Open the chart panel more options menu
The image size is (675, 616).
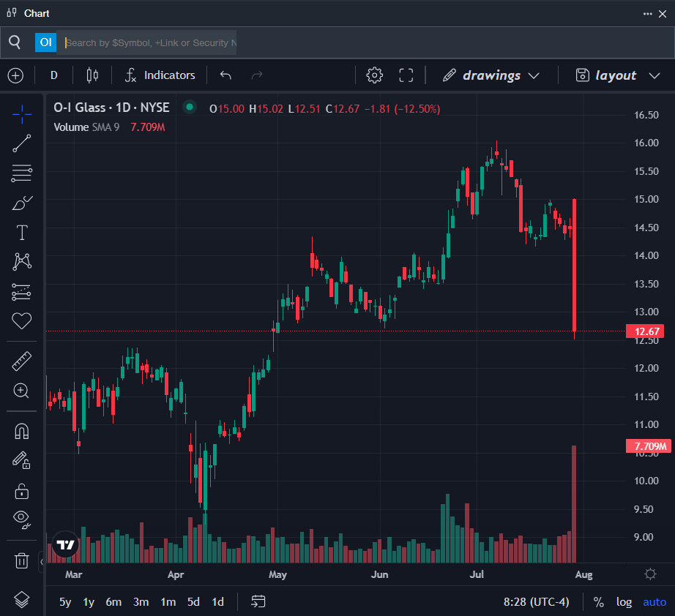647,14
